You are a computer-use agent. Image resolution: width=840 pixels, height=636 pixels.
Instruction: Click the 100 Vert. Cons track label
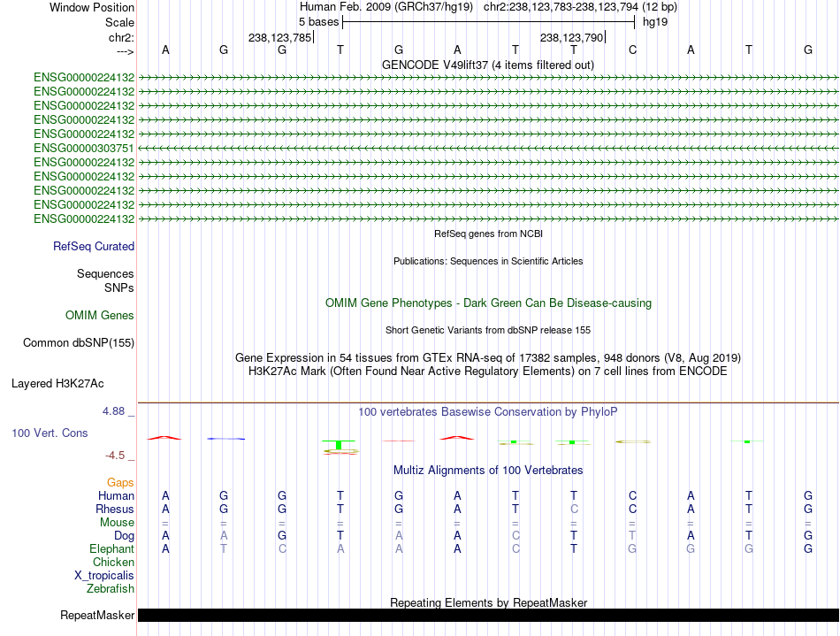pos(50,433)
